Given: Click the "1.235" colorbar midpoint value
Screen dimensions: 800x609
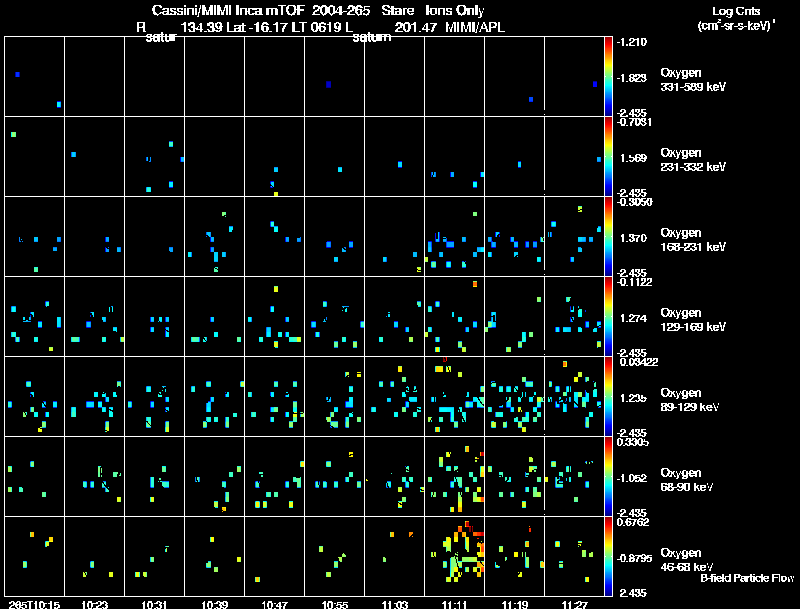Looking at the screenshot, I should (633, 398).
